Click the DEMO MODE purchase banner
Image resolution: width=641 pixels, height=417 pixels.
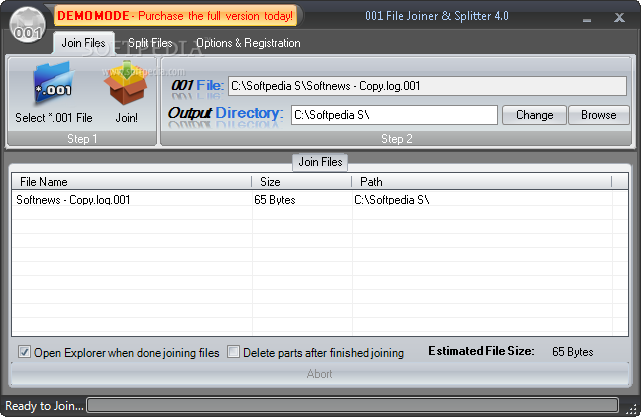click(x=175, y=16)
